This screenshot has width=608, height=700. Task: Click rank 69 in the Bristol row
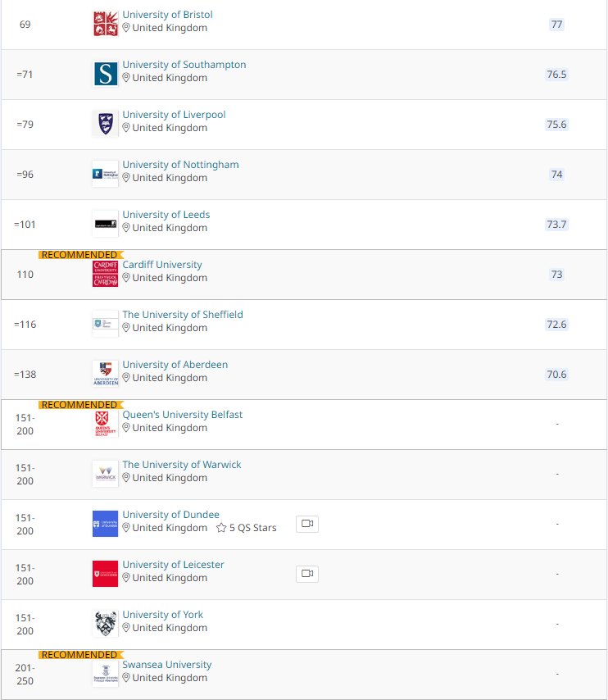25,24
